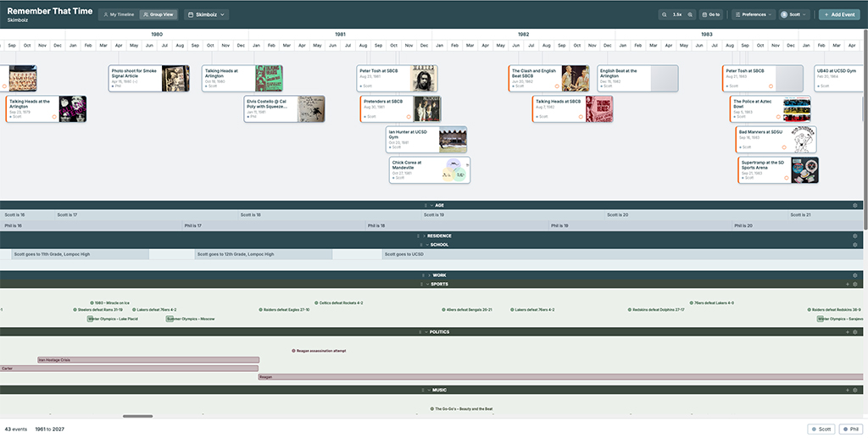Screen dimensions: 868x438
Task: Collapse the MUSIC section chevron
Action: pos(429,391)
